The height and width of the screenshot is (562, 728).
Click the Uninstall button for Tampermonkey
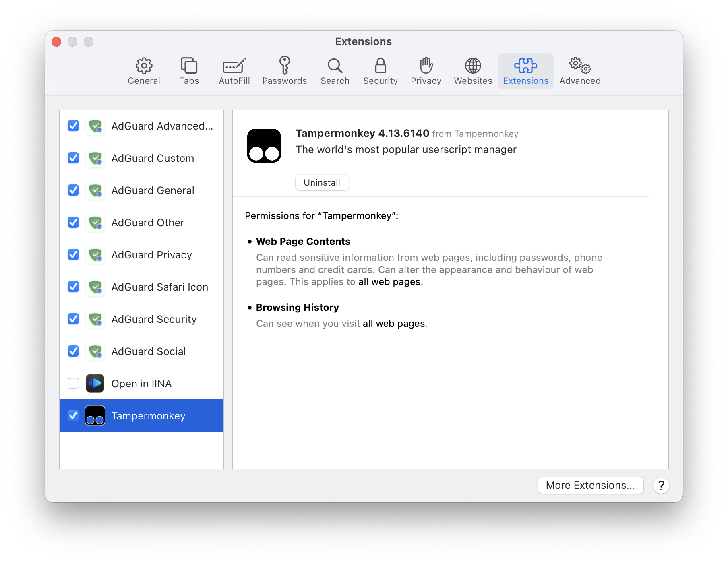click(x=322, y=182)
